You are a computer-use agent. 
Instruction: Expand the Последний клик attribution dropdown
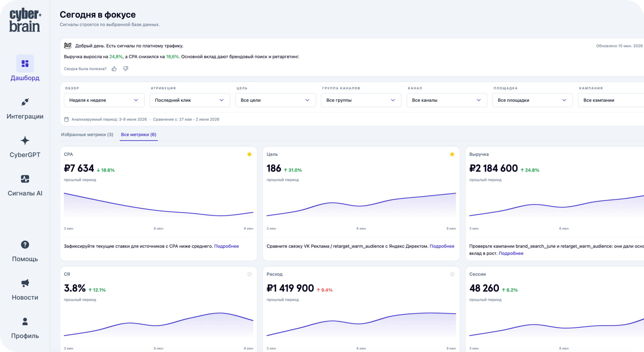[x=190, y=100]
